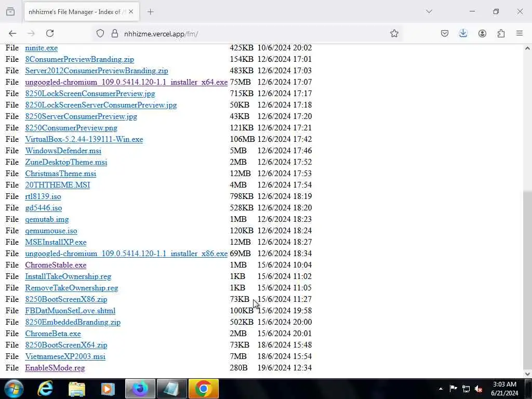532x399 pixels.
Task: Open the extensions puzzle icon
Action: pos(501,33)
